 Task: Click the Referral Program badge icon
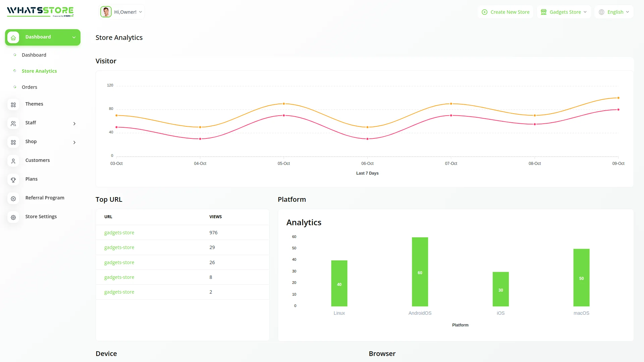[13, 198]
